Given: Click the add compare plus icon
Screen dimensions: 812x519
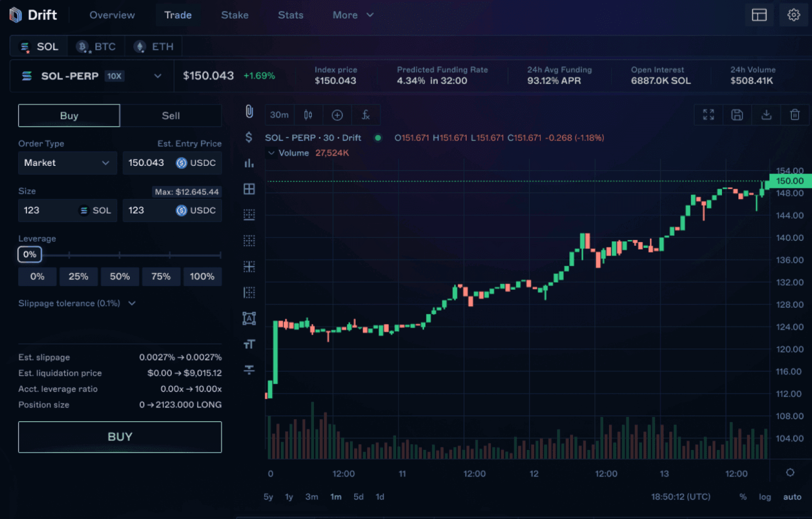Looking at the screenshot, I should pyautogui.click(x=337, y=115).
